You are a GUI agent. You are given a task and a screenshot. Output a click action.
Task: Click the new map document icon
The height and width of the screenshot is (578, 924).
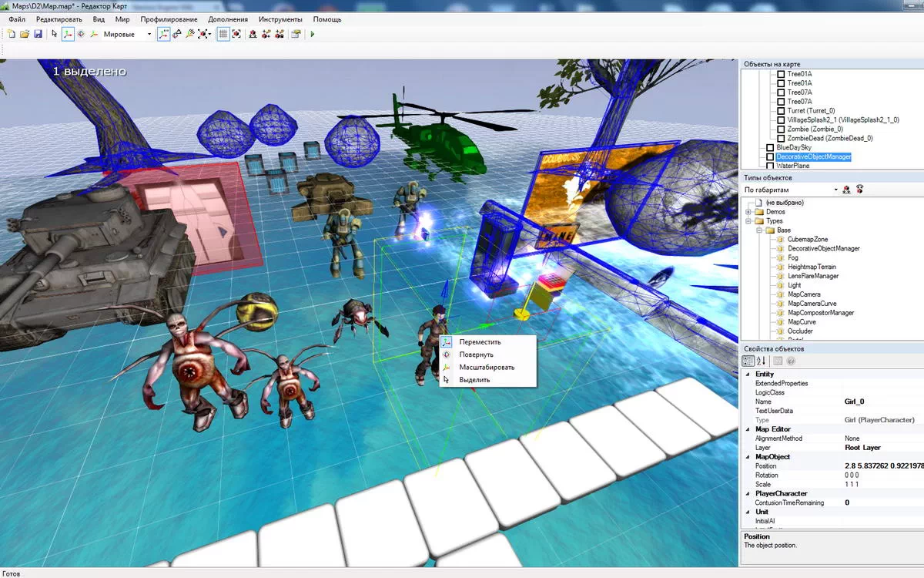[12, 34]
